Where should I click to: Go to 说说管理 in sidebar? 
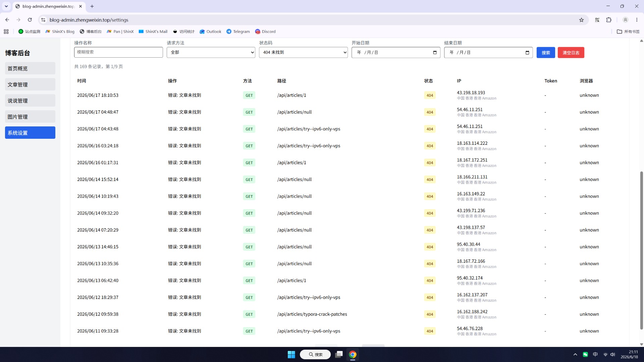click(30, 101)
